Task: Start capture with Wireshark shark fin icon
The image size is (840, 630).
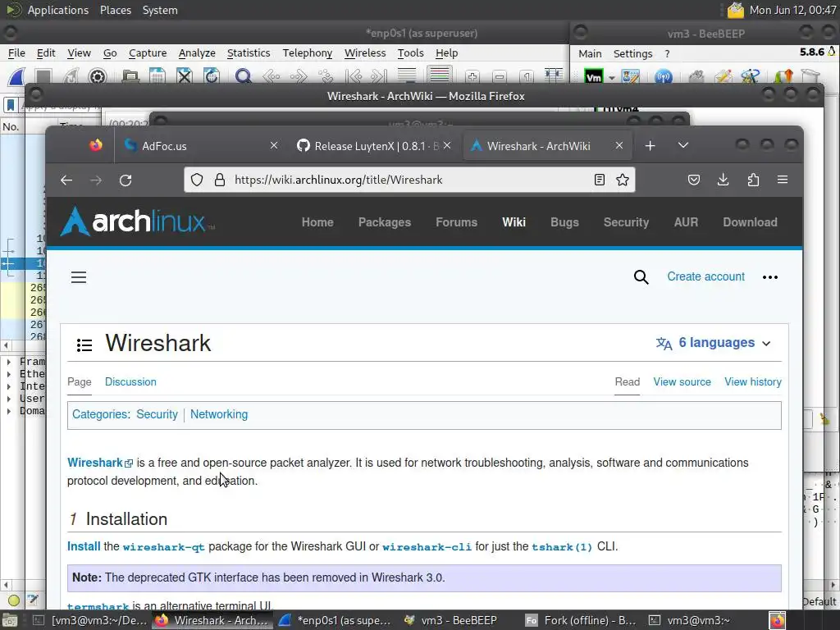Action: pos(16,76)
